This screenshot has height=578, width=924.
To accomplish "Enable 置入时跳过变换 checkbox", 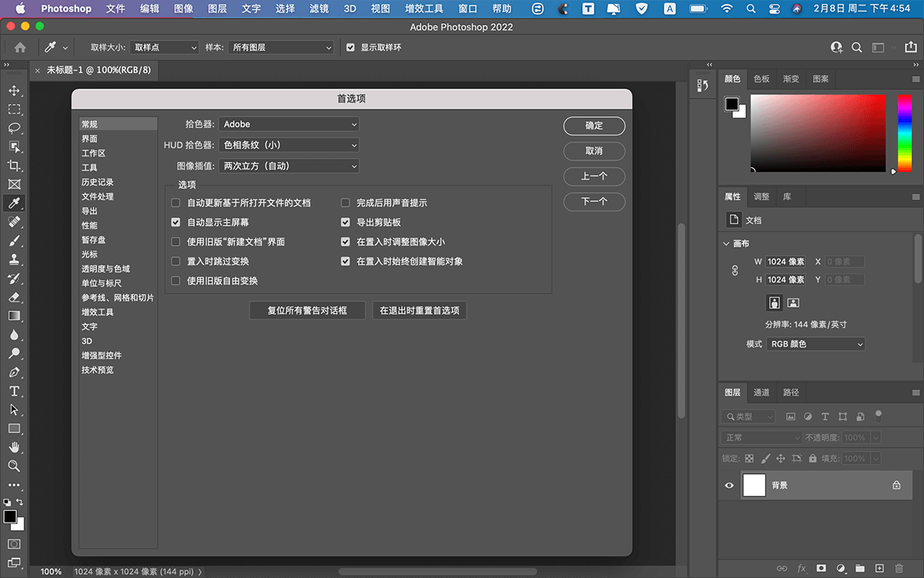I will [x=176, y=261].
